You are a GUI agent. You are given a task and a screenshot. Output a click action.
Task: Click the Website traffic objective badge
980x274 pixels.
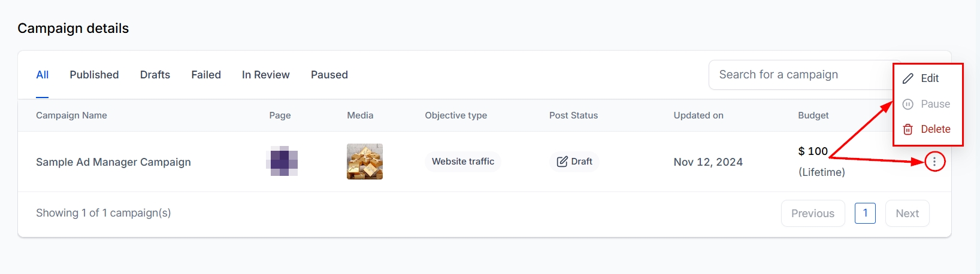463,162
